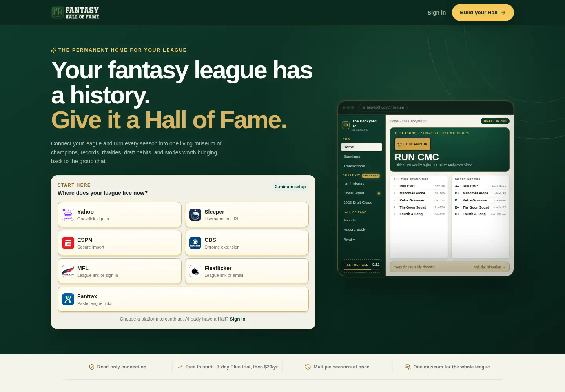Image resolution: width=565 pixels, height=392 pixels.
Task: Open 2026 Draft Grade in sidebar
Action: pos(361,203)
